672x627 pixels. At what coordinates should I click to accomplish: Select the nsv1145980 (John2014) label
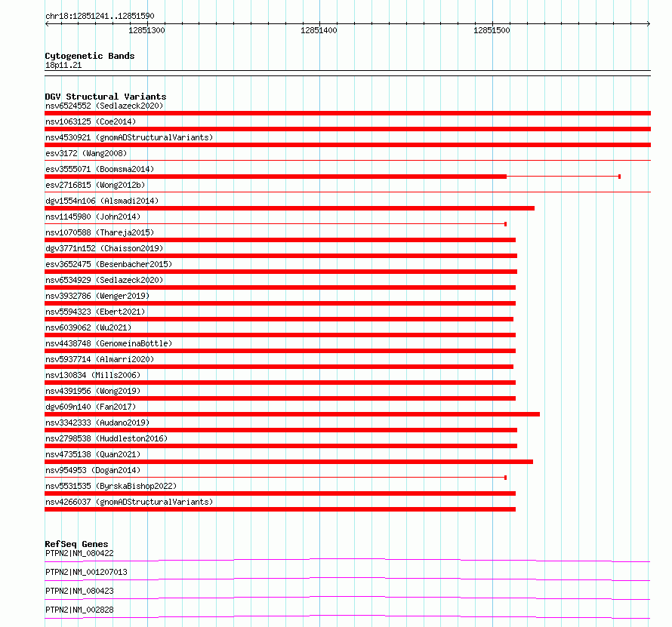point(93,217)
